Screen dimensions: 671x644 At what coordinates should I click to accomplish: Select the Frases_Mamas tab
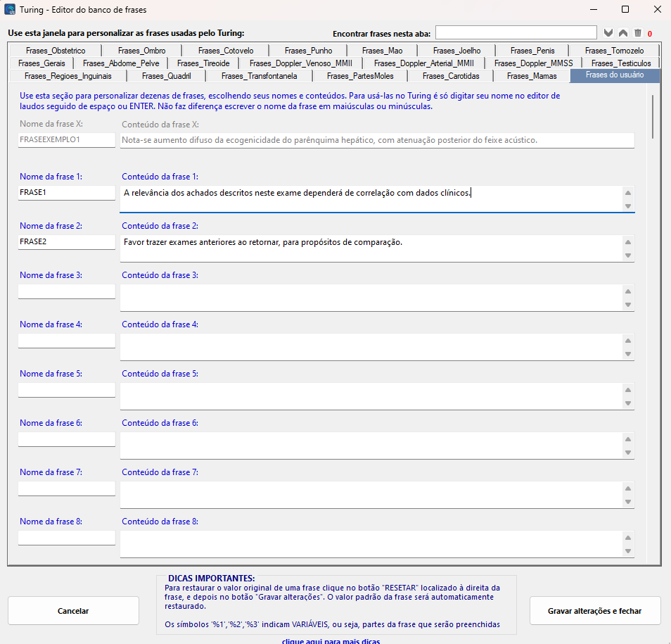point(531,76)
